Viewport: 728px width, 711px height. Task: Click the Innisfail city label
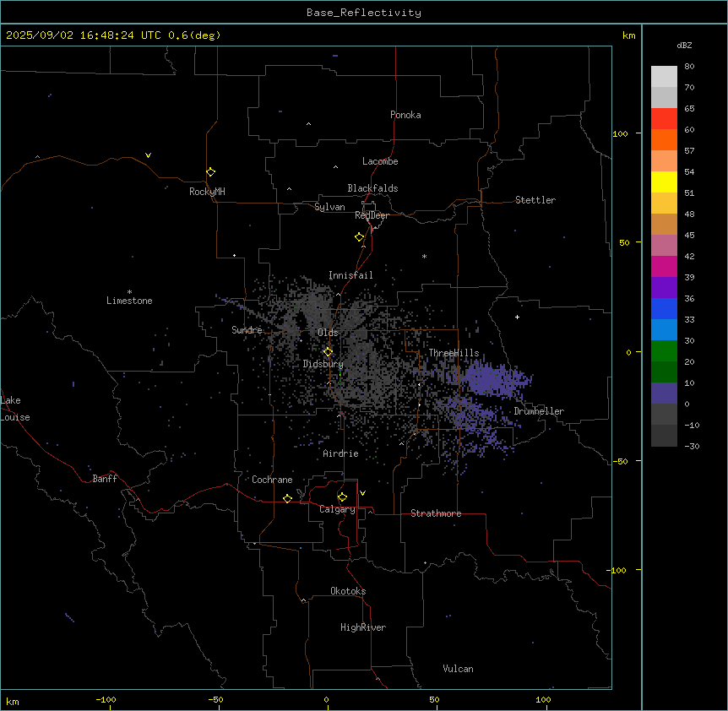350,275
